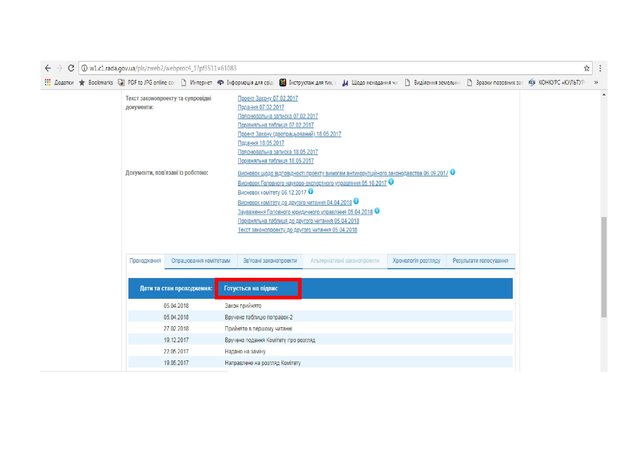The image size is (640, 453).
Task: Click status text Готується на підпис
Action: 251,289
